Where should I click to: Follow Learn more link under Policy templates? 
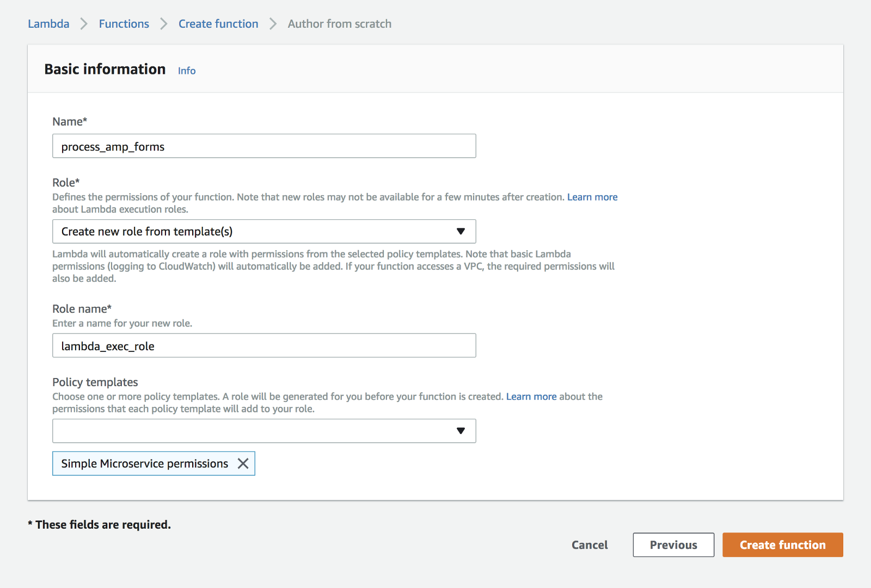coord(531,397)
